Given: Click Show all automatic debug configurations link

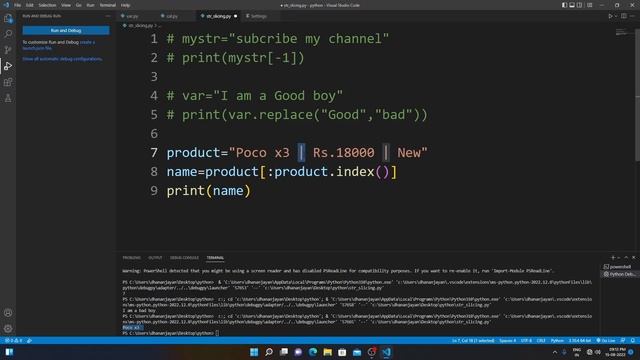Looking at the screenshot, I should point(62,59).
